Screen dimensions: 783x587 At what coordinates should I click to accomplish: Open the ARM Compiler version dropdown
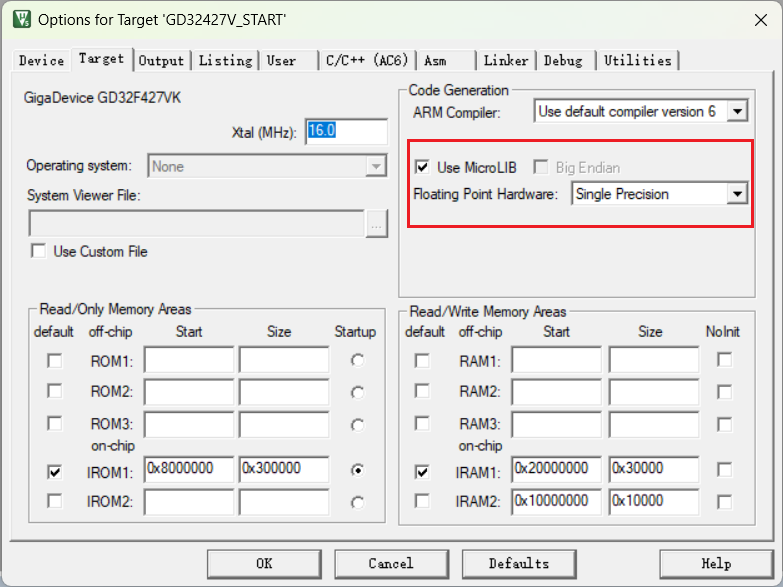(x=737, y=111)
